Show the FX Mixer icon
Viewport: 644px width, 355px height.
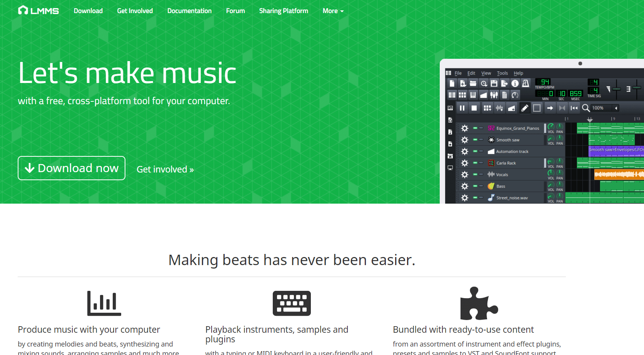(x=494, y=95)
